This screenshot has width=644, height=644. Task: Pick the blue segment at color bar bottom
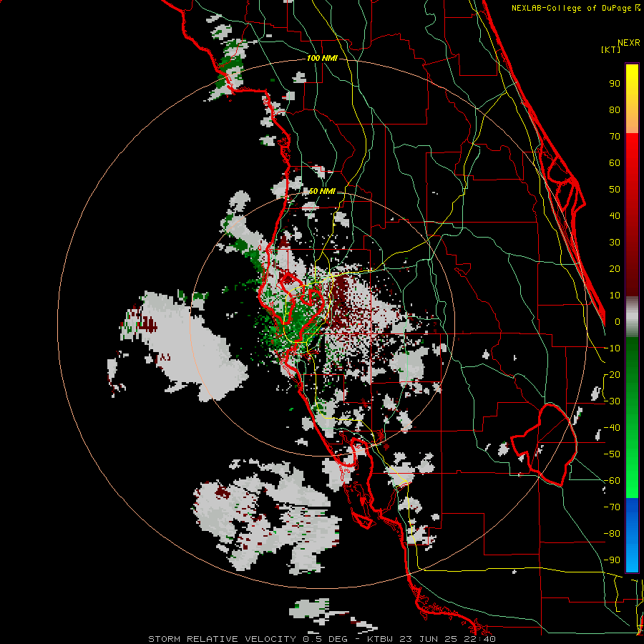pyautogui.click(x=632, y=535)
